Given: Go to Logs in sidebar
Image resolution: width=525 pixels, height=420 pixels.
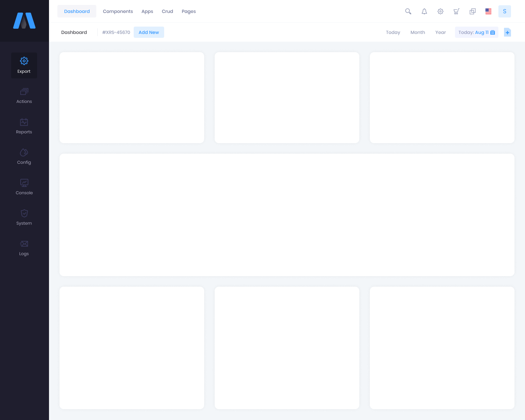Looking at the screenshot, I should click(x=24, y=248).
